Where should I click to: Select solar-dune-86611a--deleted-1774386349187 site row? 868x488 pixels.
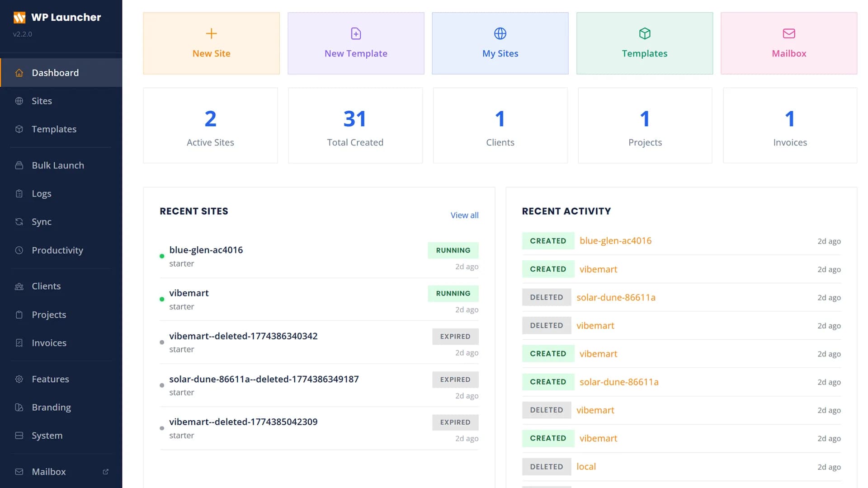click(x=319, y=385)
